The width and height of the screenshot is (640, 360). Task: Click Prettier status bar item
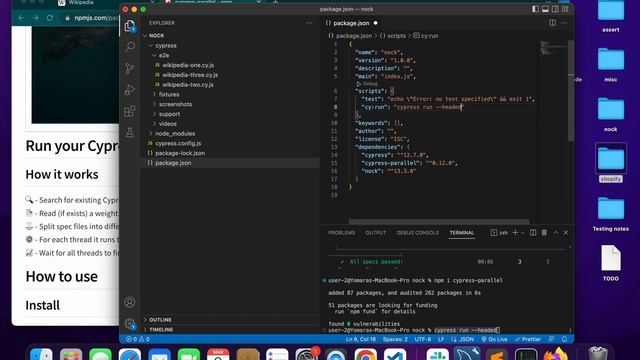528,339
